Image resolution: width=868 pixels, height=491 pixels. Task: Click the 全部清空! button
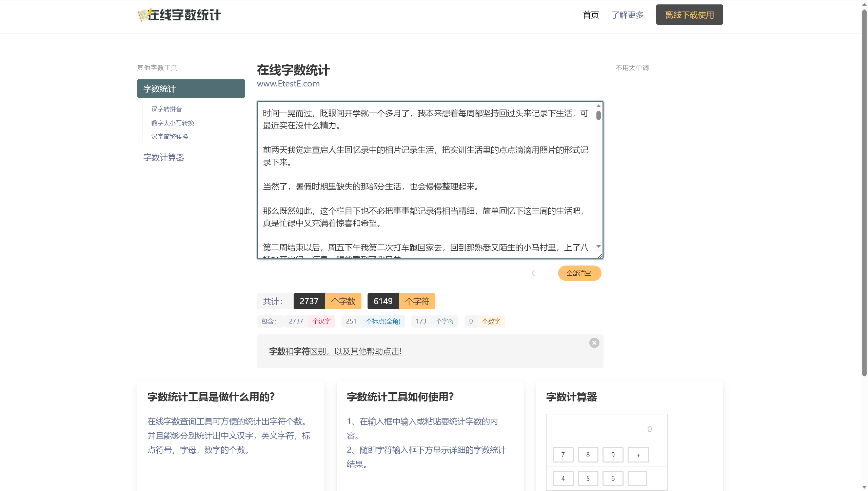(579, 273)
